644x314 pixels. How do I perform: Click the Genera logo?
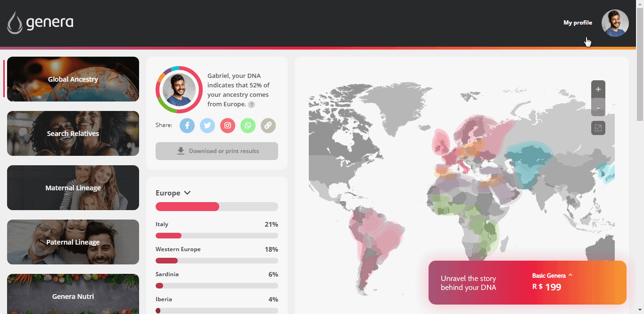41,23
